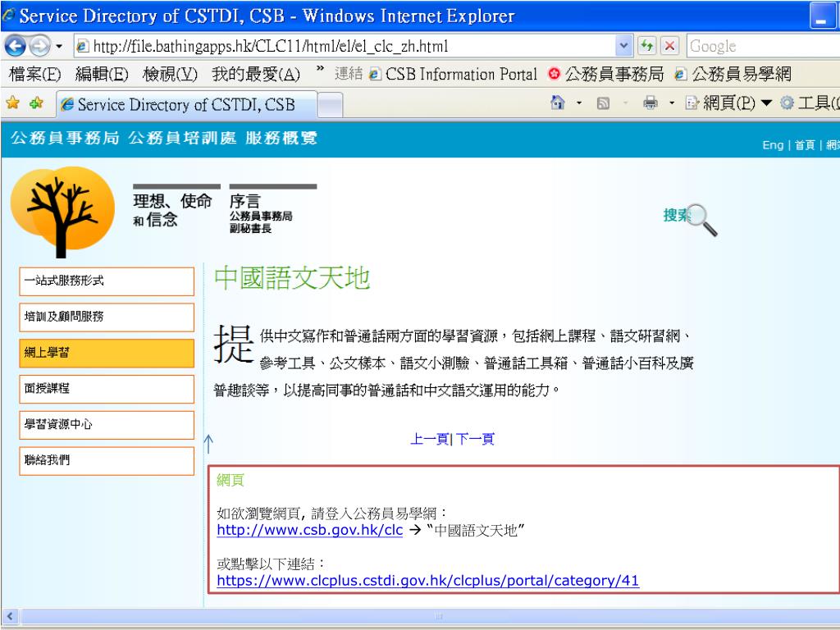
Task: Expand the hidden menu items chevron
Action: click(x=320, y=70)
